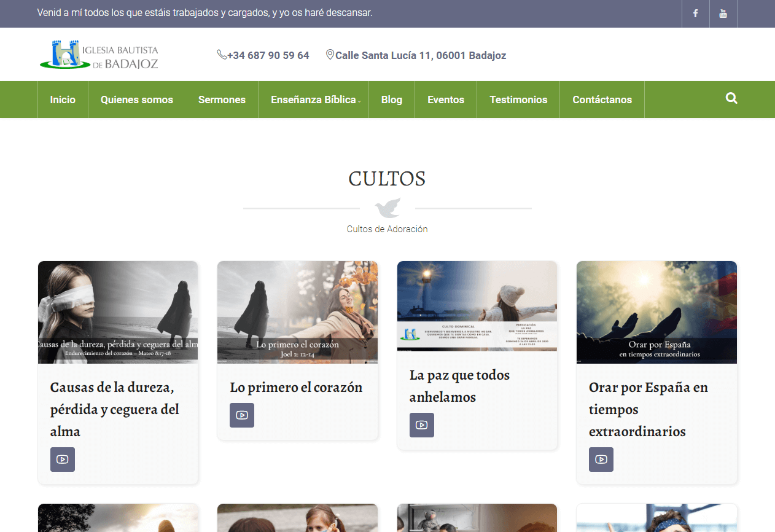
Task: Open the Facebook page icon
Action: click(696, 14)
